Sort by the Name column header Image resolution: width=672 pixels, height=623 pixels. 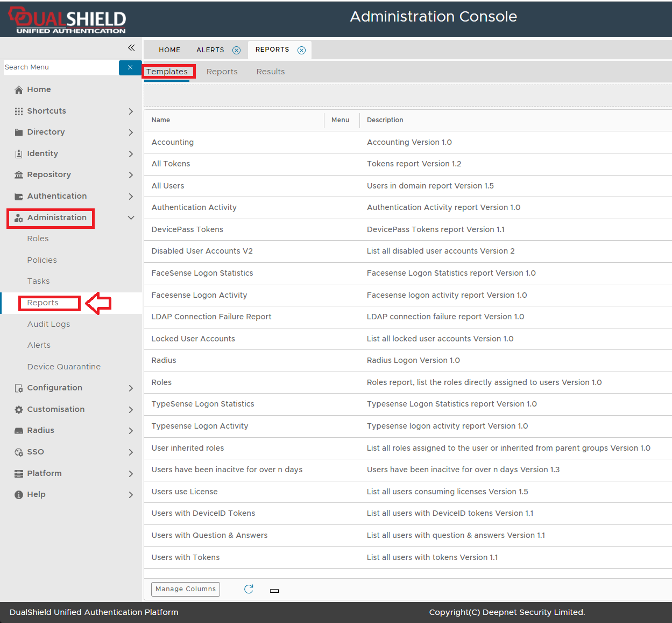pyautogui.click(x=161, y=120)
